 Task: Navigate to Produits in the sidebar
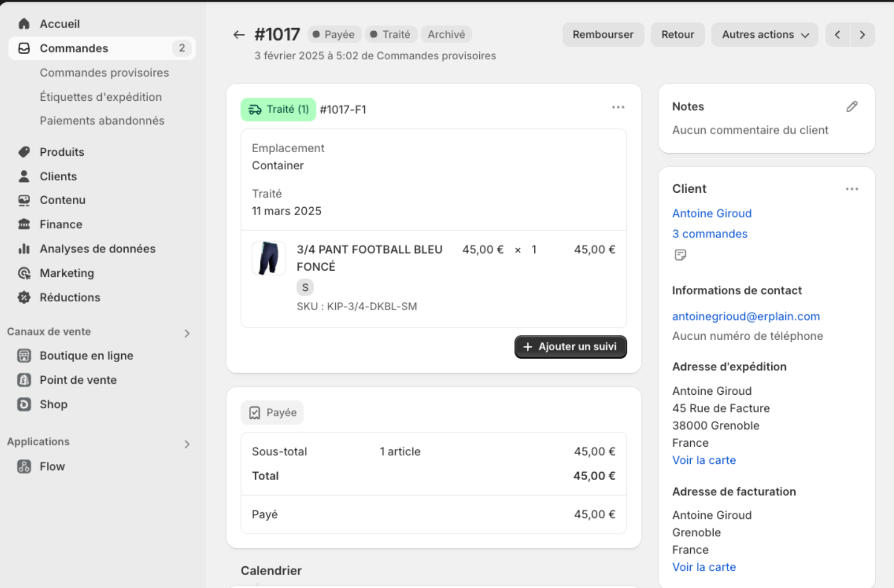click(x=62, y=152)
